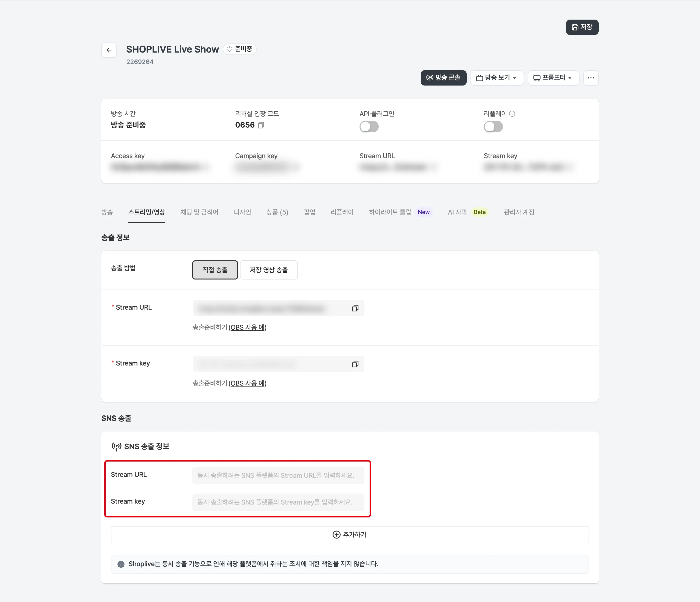The width and height of the screenshot is (700, 602).
Task: Open the 팝업 tab
Action: [309, 212]
